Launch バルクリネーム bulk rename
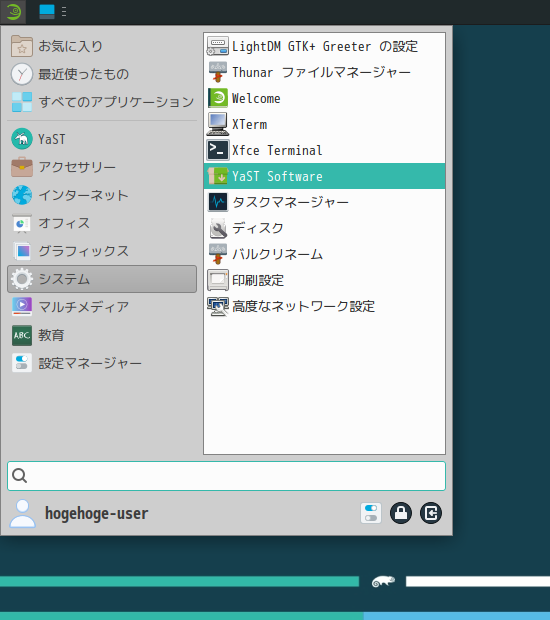The width and height of the screenshot is (550, 620). [325, 254]
